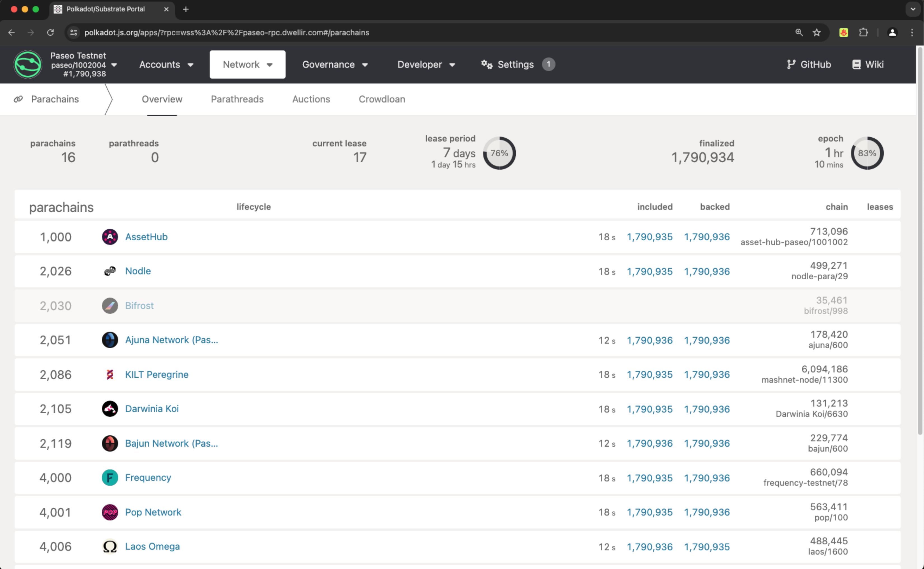The image size is (924, 569).
Task: Open Ajuna Network backed block 1,790,936
Action: pyautogui.click(x=707, y=340)
